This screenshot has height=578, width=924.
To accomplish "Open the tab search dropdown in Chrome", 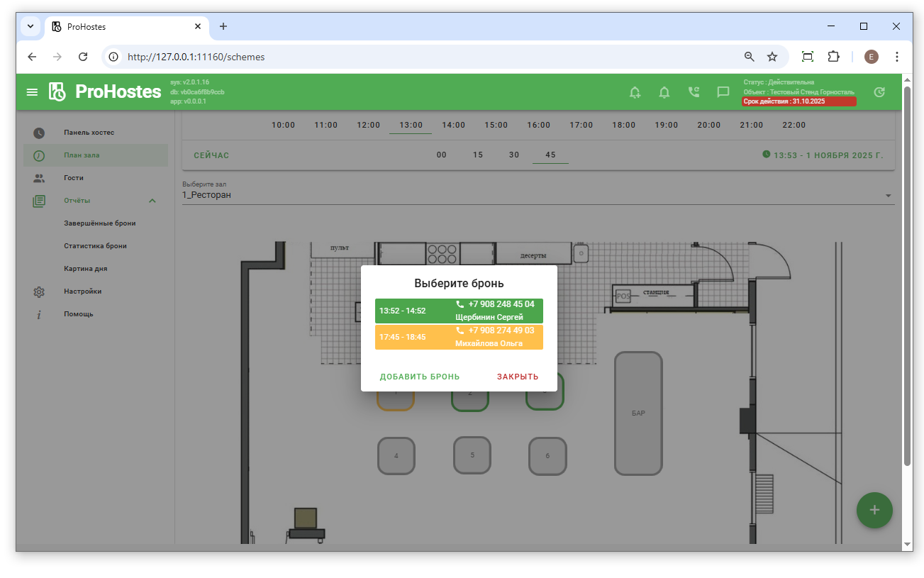I will [x=30, y=26].
